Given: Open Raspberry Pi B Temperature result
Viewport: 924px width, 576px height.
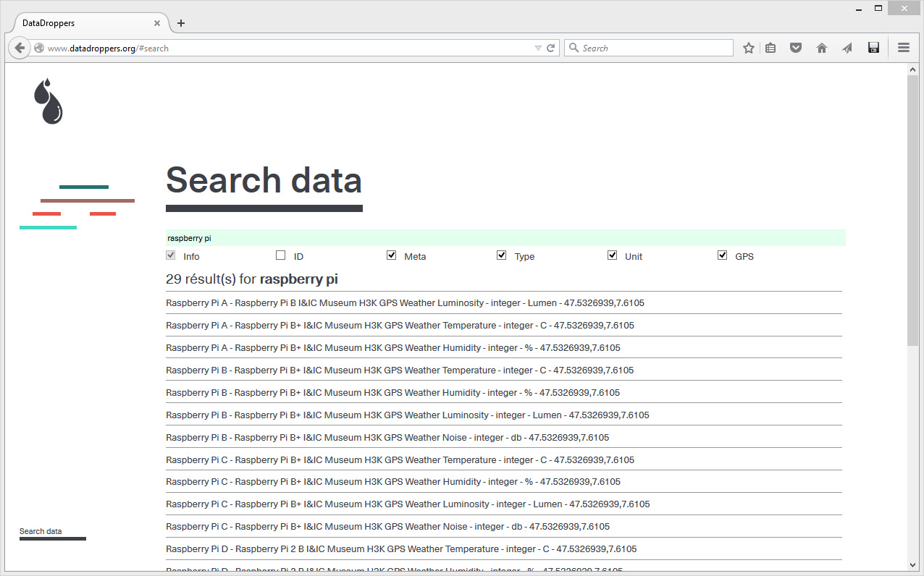Looking at the screenshot, I should [504, 370].
